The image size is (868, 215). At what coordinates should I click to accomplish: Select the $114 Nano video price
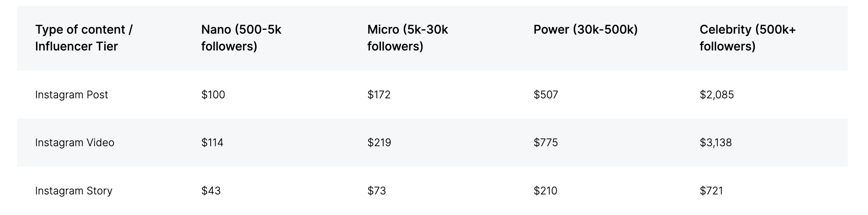pyautogui.click(x=212, y=142)
